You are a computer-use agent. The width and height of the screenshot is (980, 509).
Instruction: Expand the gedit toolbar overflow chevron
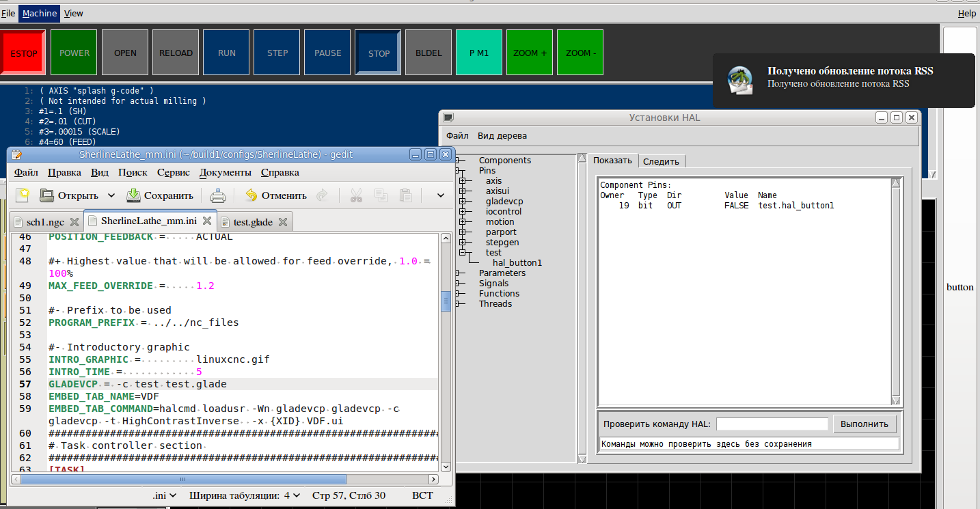point(441,195)
